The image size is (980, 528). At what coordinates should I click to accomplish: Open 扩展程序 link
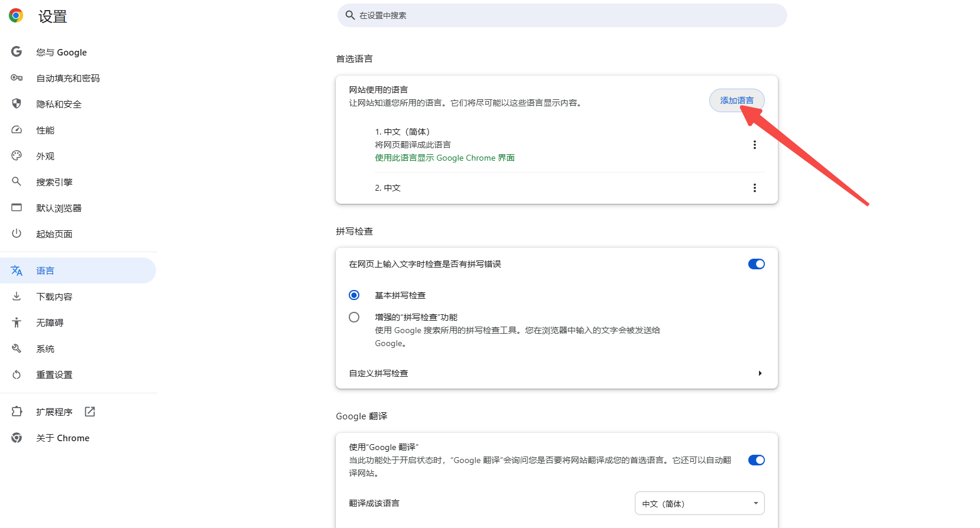(x=54, y=412)
